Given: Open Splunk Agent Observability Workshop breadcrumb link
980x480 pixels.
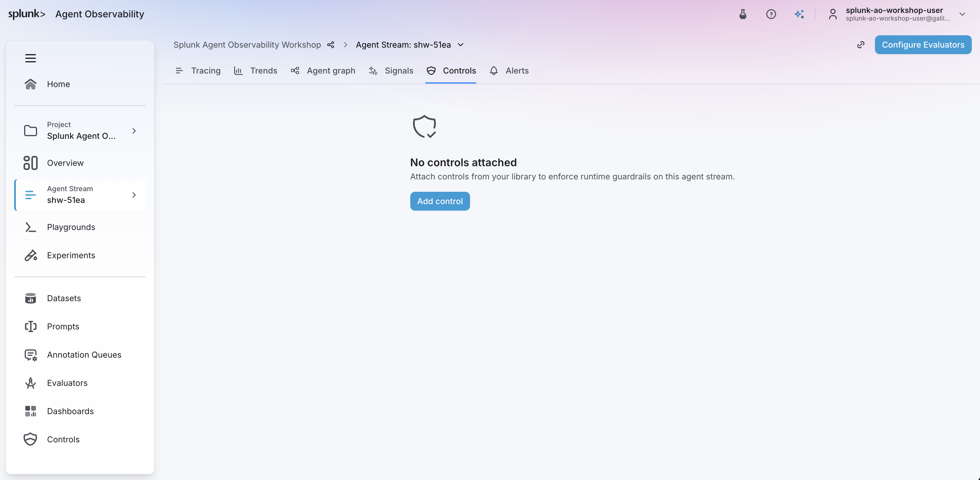Looking at the screenshot, I should click(247, 45).
